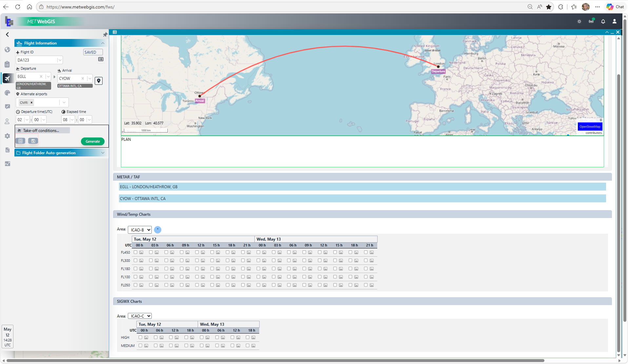Check FL450 Wed 00h wind chart
This screenshot has width=628, height=364.
[258, 252]
